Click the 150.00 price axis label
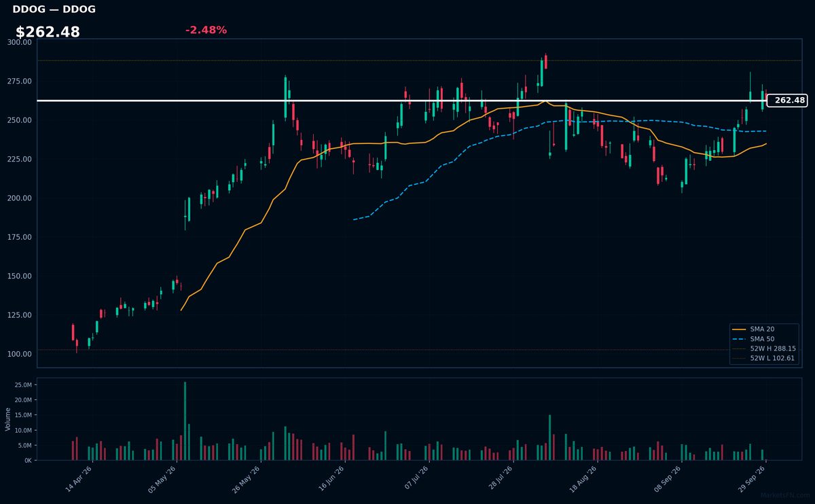The image size is (815, 504). (20, 276)
